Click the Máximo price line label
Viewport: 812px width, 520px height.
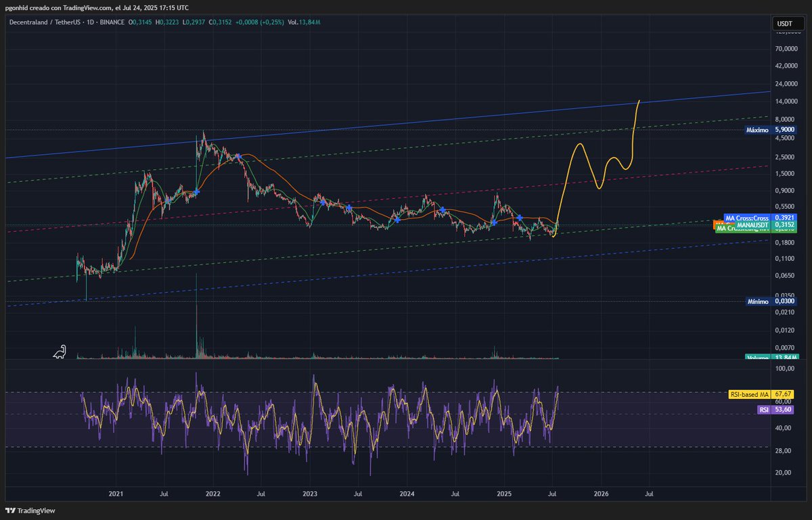(757, 129)
